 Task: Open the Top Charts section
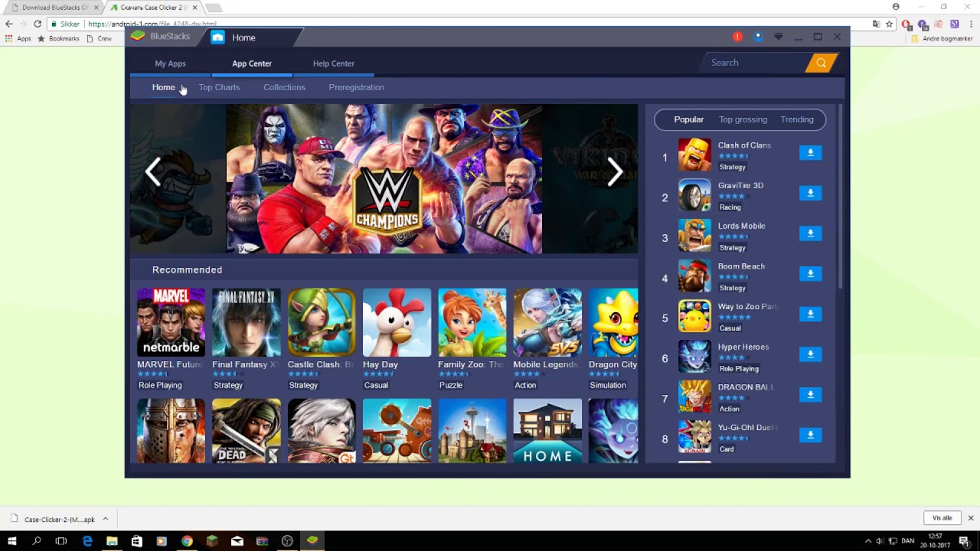coord(219,87)
